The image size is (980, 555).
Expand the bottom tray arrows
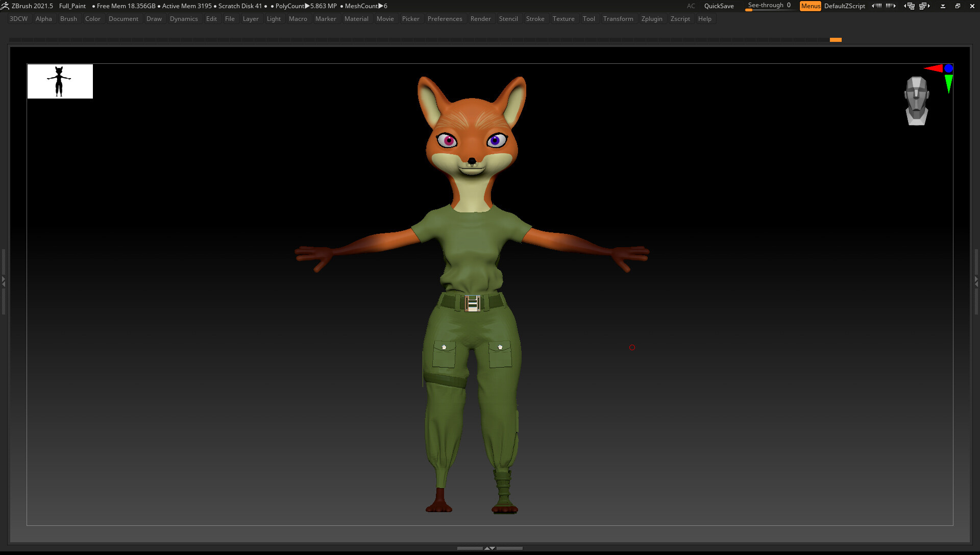click(x=489, y=548)
